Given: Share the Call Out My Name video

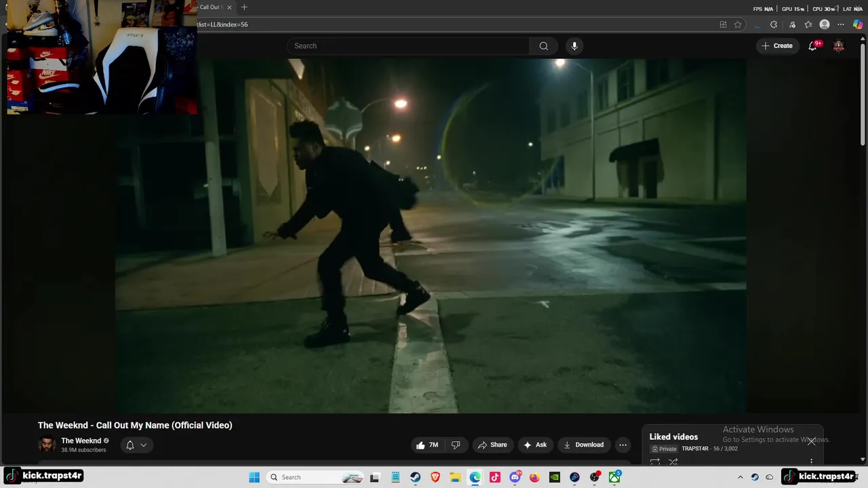Looking at the screenshot, I should (492, 445).
